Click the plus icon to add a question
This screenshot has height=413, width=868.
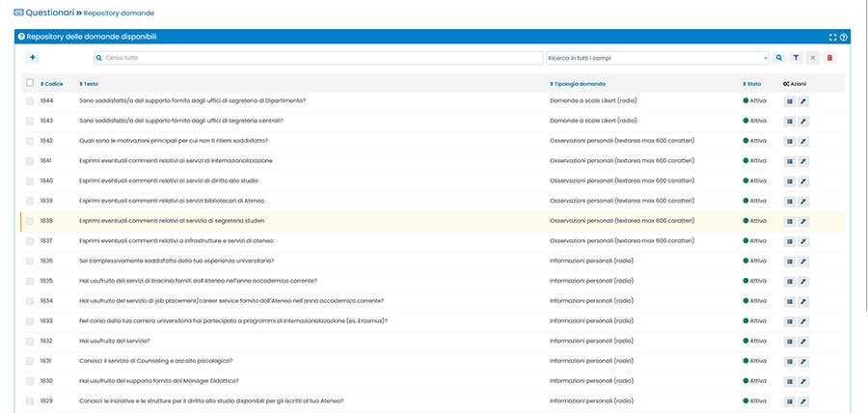(x=32, y=58)
